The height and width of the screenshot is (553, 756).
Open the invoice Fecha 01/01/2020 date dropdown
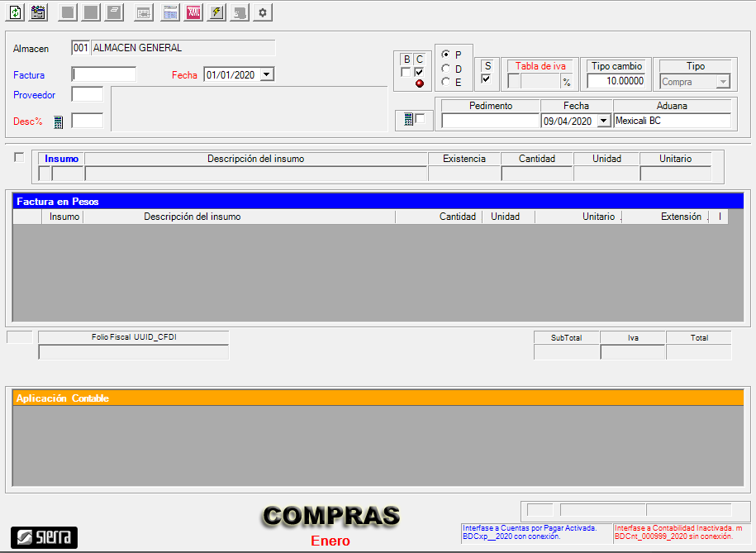click(x=266, y=74)
